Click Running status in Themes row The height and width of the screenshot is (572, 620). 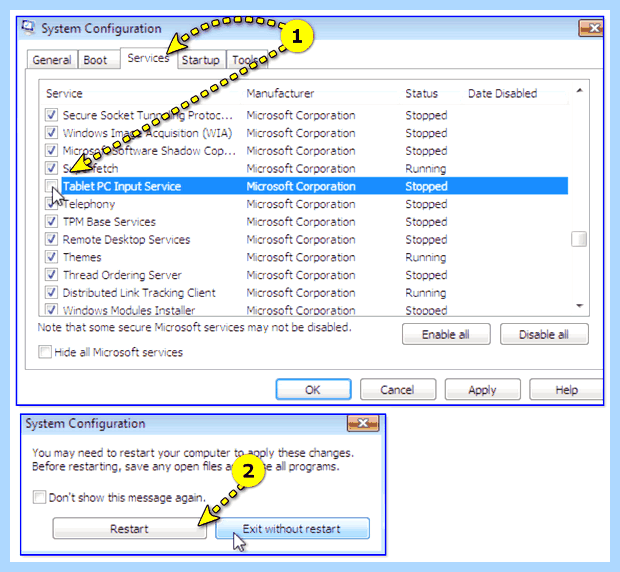[425, 257]
